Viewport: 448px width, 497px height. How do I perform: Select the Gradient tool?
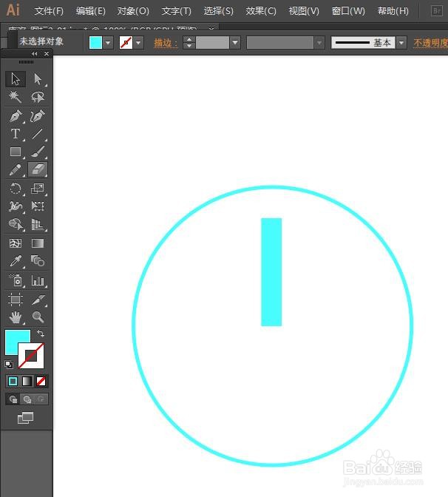38,243
